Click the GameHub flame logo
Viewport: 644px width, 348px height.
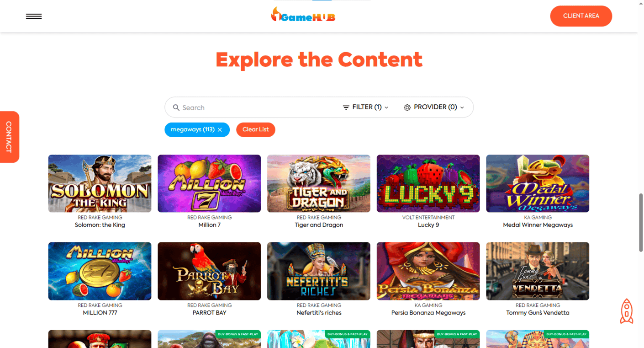(x=303, y=15)
